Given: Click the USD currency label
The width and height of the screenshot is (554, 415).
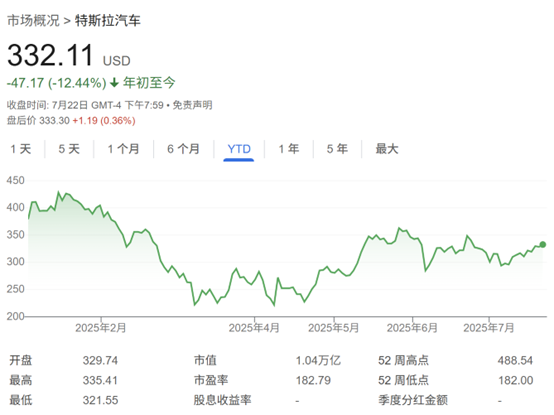Looking at the screenshot, I should (117, 61).
